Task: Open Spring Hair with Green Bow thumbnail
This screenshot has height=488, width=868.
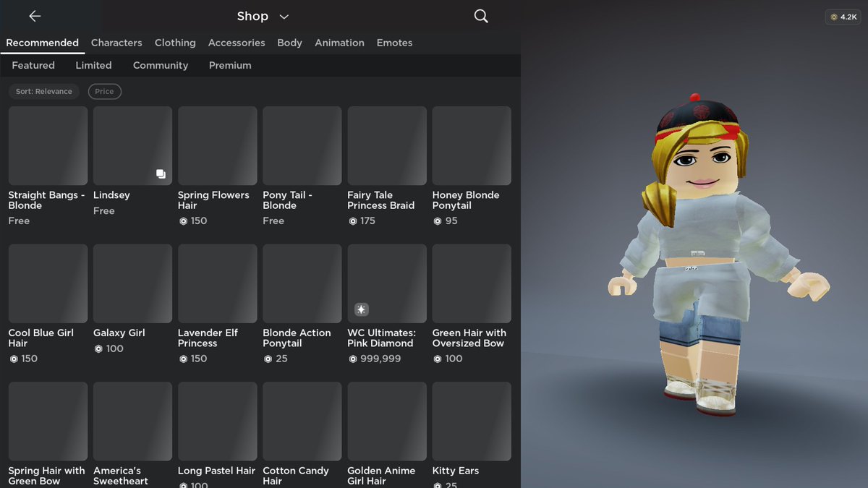Action: (48, 421)
